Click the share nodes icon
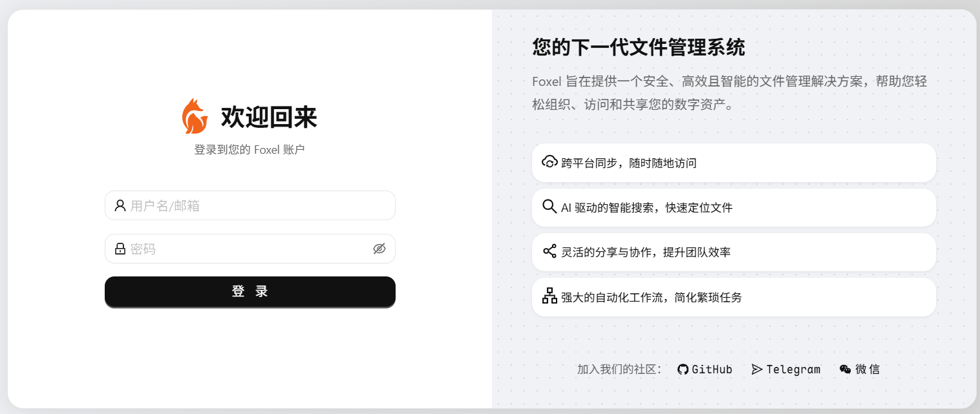This screenshot has width=980, height=414. pos(549,251)
